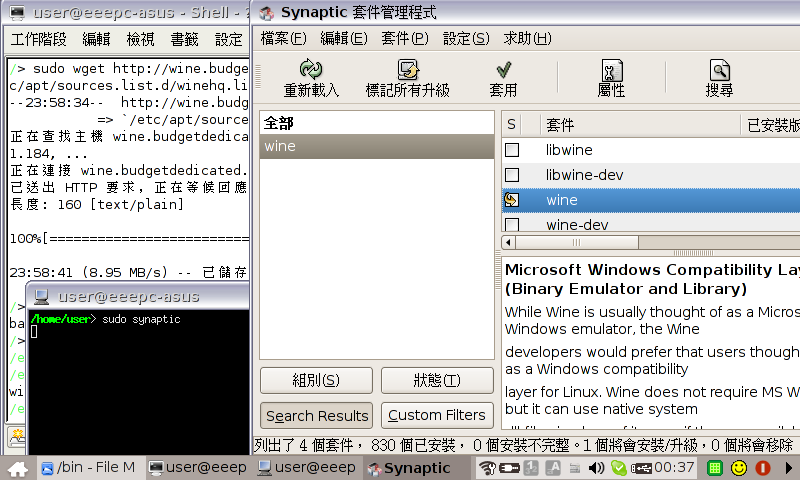Open the 求助(H) Help menu
This screenshot has height=480, width=800.
[528, 38]
